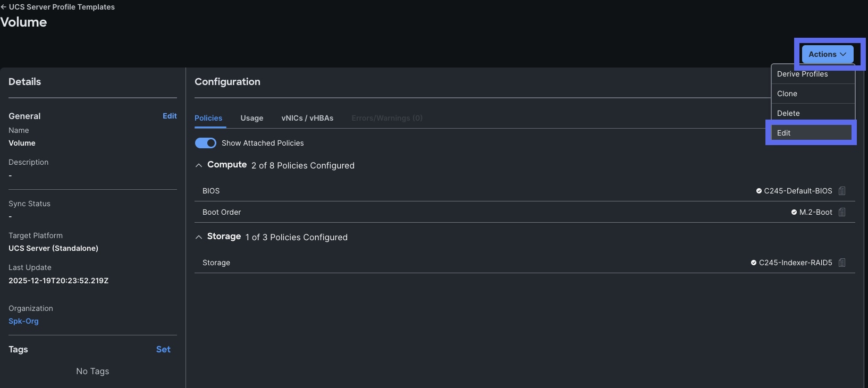Open the Actions dropdown menu

point(826,54)
